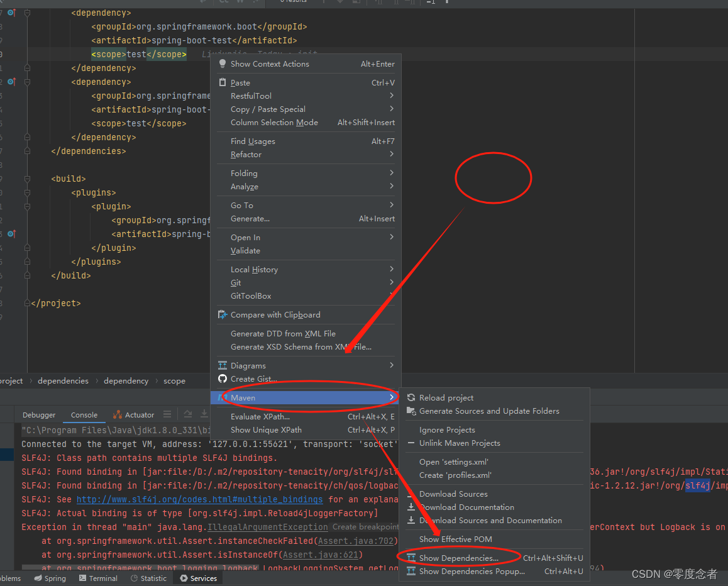Expand the Local History submenu arrow
Image resolution: width=728 pixels, height=586 pixels.
coord(392,269)
